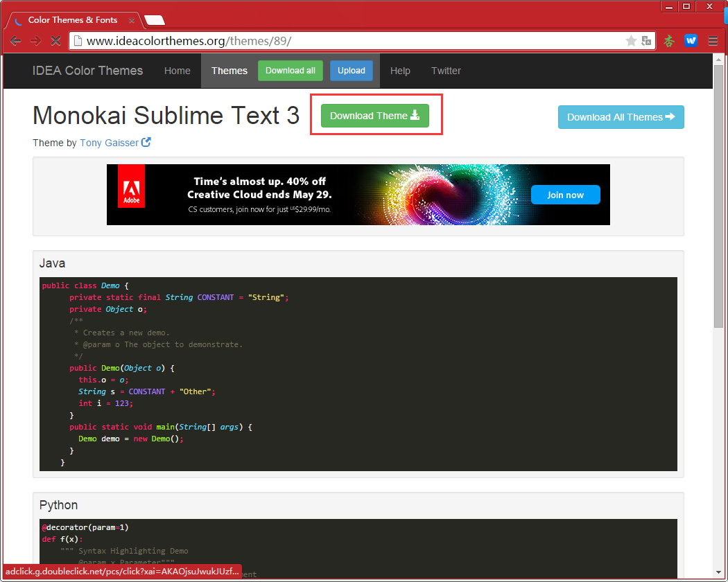728x582 pixels.
Task: Click scrollbar down arrow
Action: 718,572
